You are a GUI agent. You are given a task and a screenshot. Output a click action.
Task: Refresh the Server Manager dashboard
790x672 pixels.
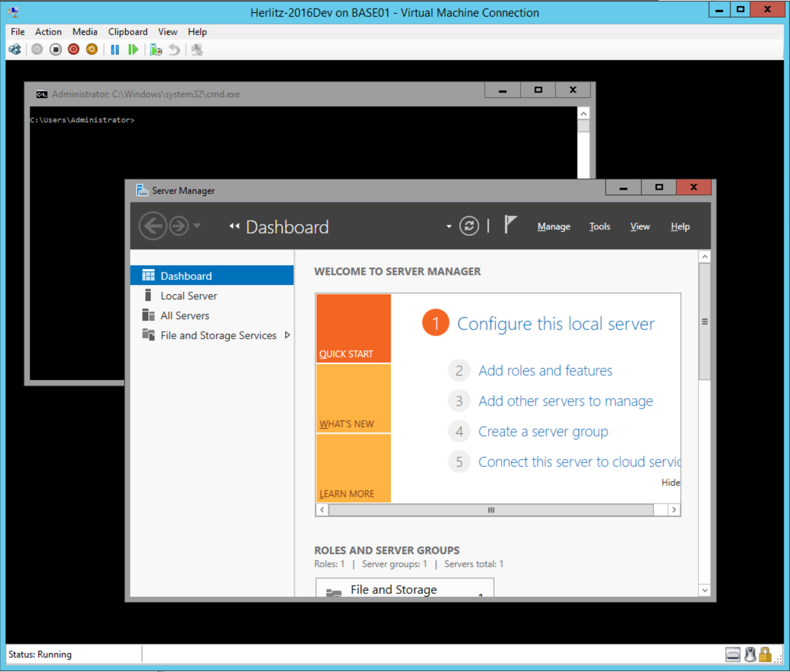click(469, 226)
